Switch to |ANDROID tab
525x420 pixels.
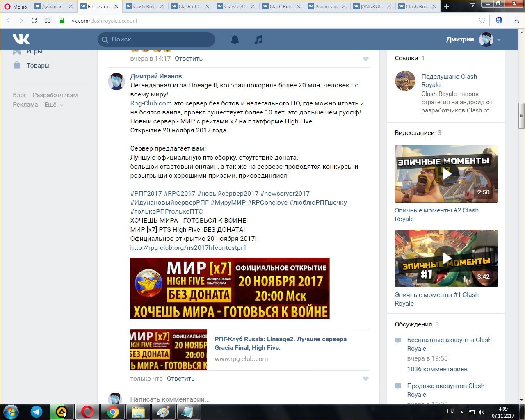click(372, 6)
